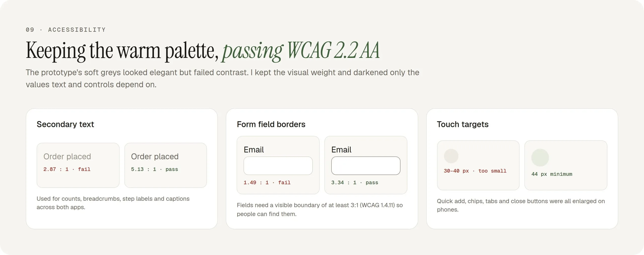Select the 'Secondary text' card heading
The image size is (644, 255).
pos(65,124)
